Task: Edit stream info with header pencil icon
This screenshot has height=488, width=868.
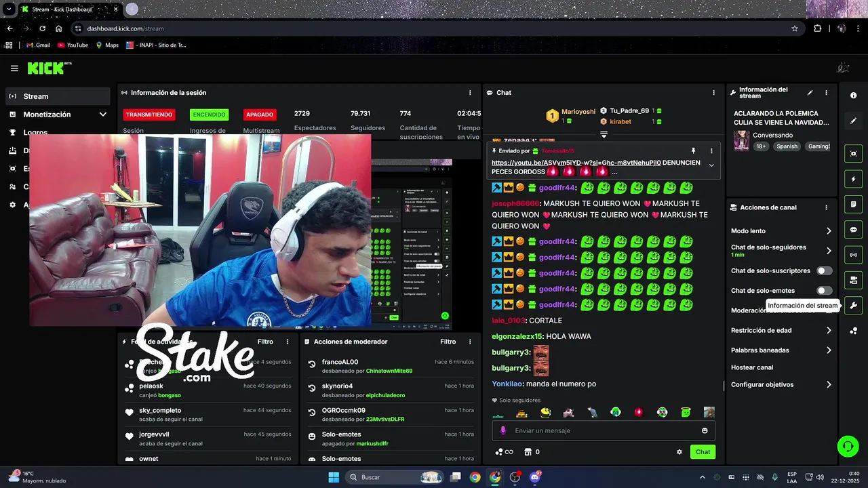Action: 810,93
